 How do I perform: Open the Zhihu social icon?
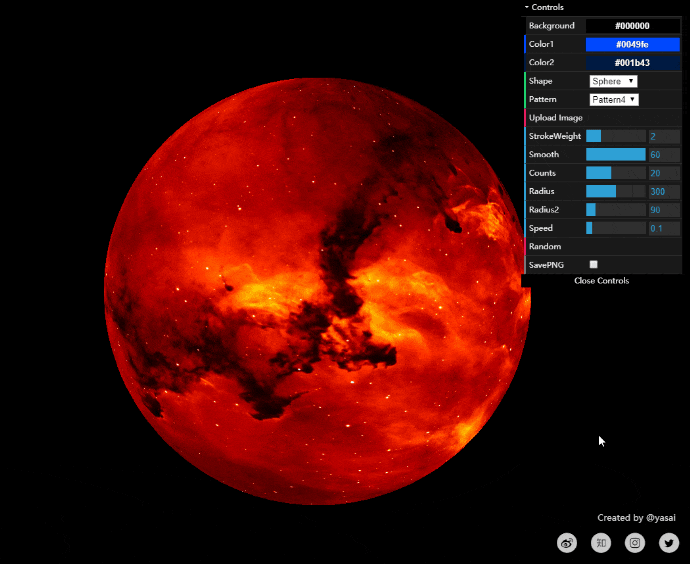[x=601, y=542]
